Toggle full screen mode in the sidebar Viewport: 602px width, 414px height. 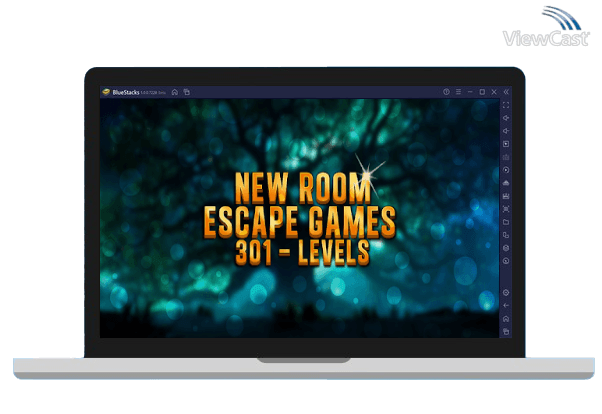(x=506, y=105)
